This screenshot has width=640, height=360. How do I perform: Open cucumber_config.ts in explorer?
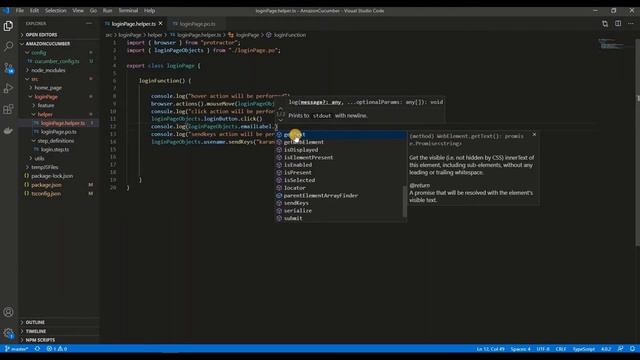point(57,61)
